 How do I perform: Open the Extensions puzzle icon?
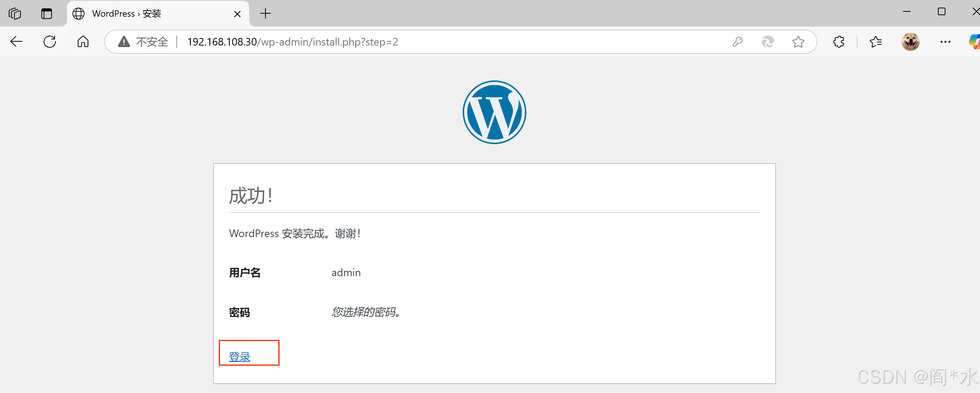click(839, 41)
